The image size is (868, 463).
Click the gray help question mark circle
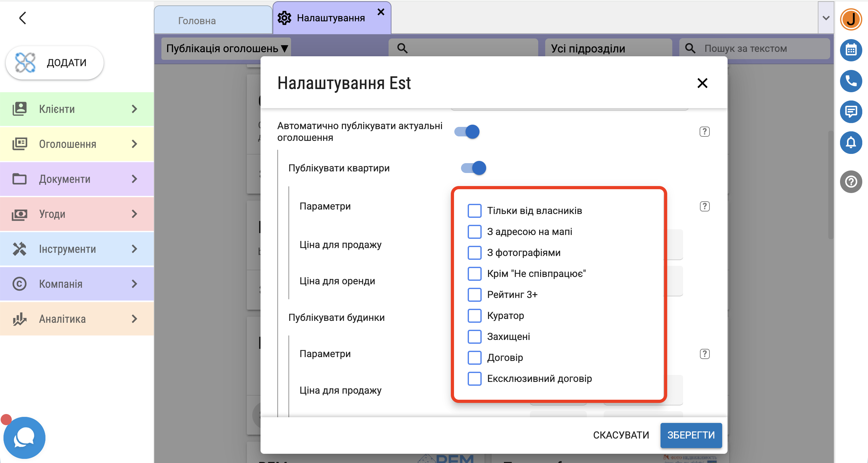[851, 182]
